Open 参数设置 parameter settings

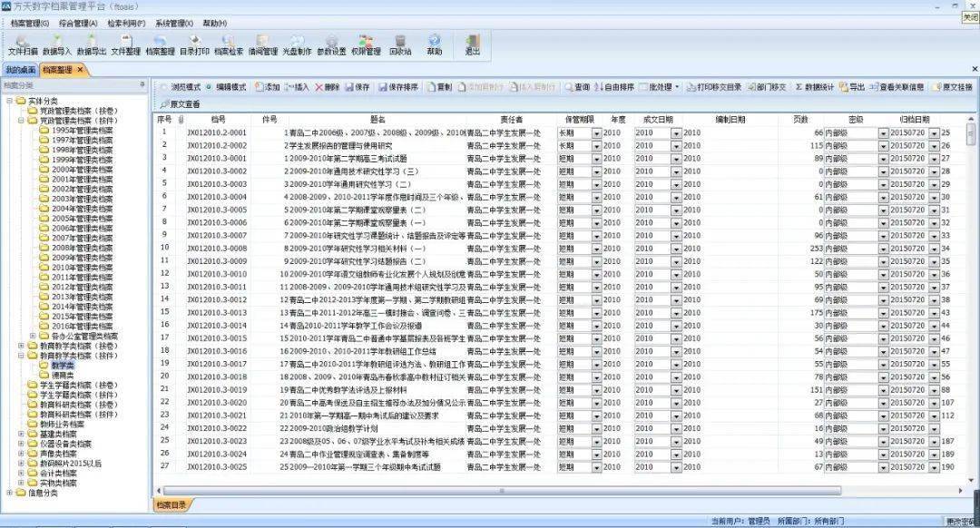pos(331,45)
